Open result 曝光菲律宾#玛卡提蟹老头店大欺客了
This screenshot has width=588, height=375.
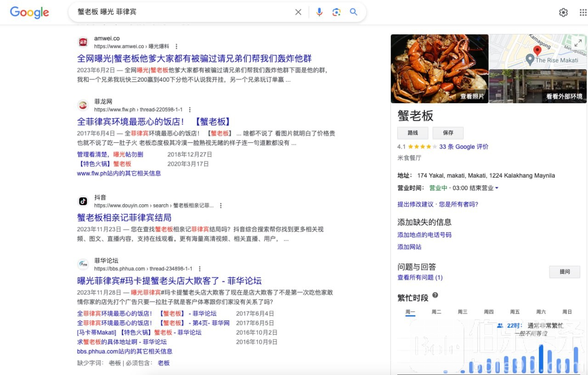click(x=170, y=281)
